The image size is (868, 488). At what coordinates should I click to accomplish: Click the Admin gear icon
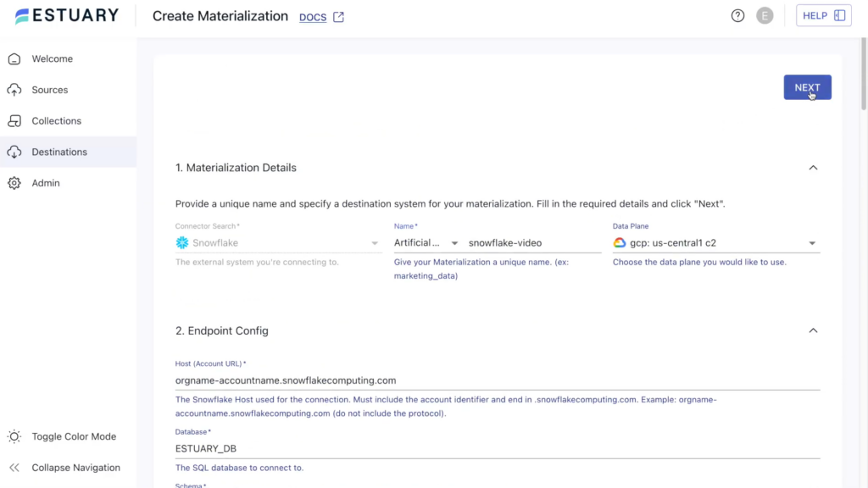point(14,183)
